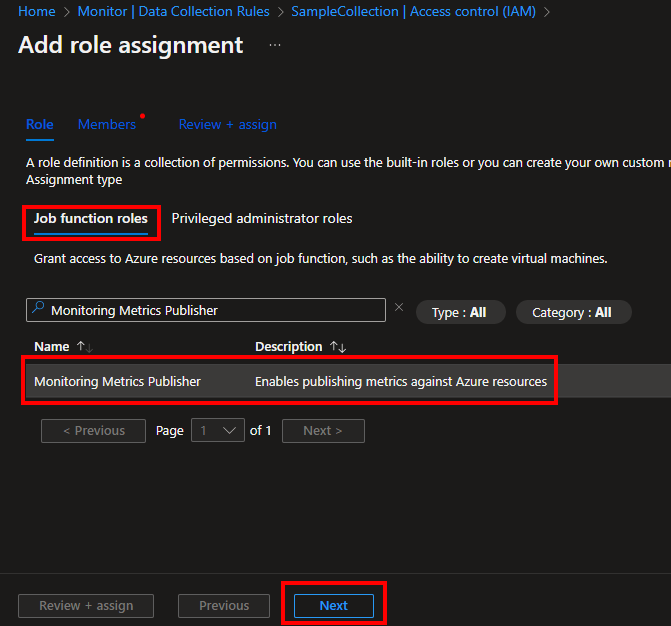Open the Members tab
Viewport: 671px width, 626px height.
point(106,124)
